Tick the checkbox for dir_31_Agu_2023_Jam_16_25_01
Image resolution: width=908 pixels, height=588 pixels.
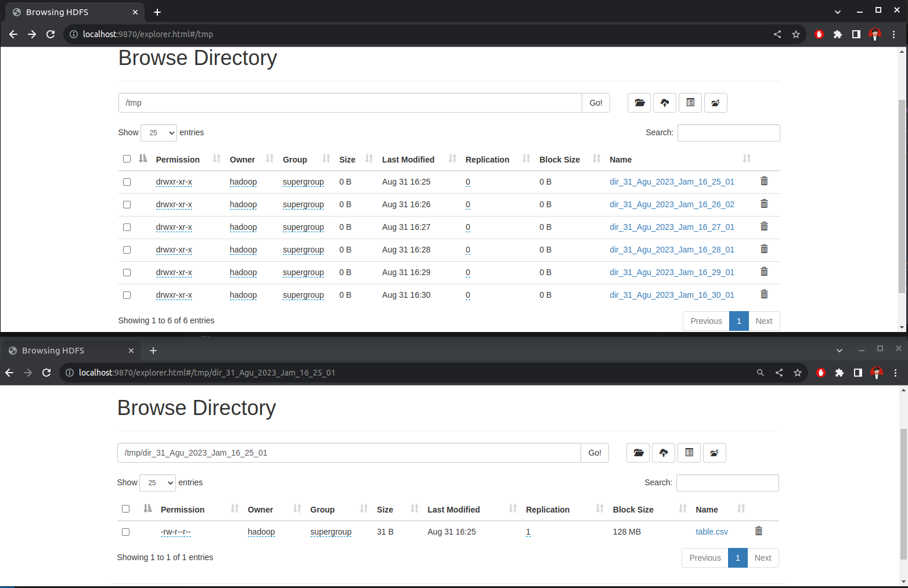[127, 182]
